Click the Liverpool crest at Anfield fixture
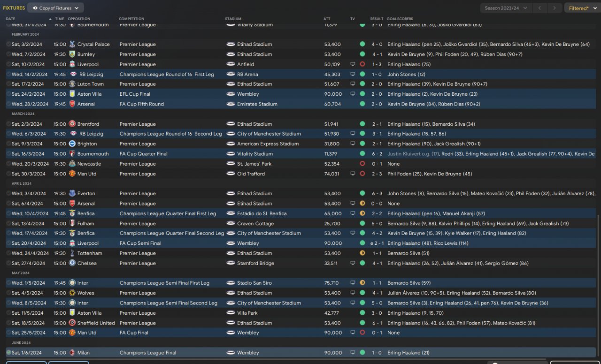The width and height of the screenshot is (601, 364). pos(72,64)
